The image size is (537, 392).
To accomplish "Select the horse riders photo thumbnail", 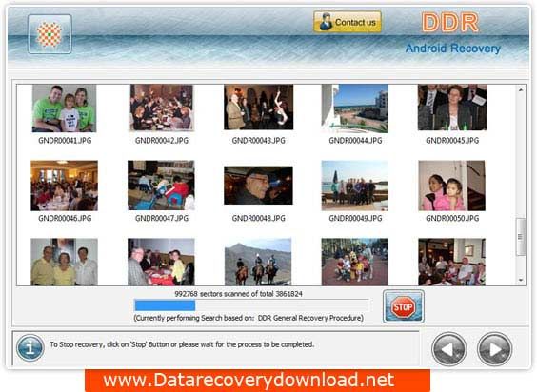I will (258, 262).
